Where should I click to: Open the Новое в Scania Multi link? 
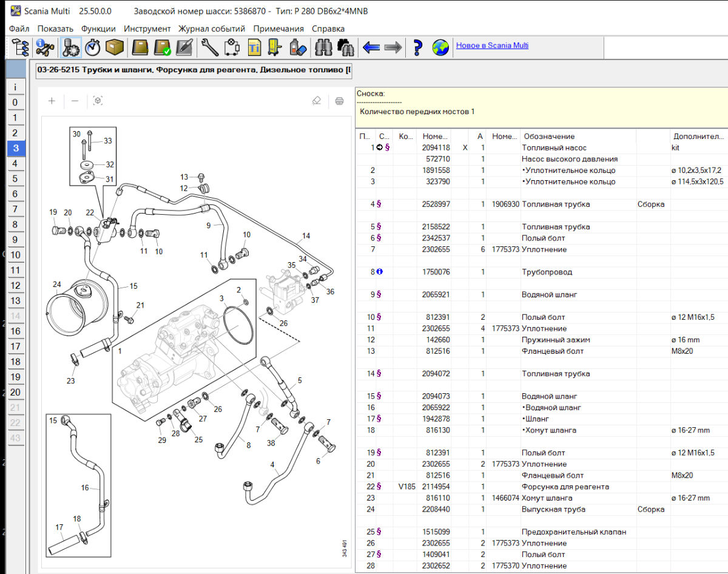(492, 46)
